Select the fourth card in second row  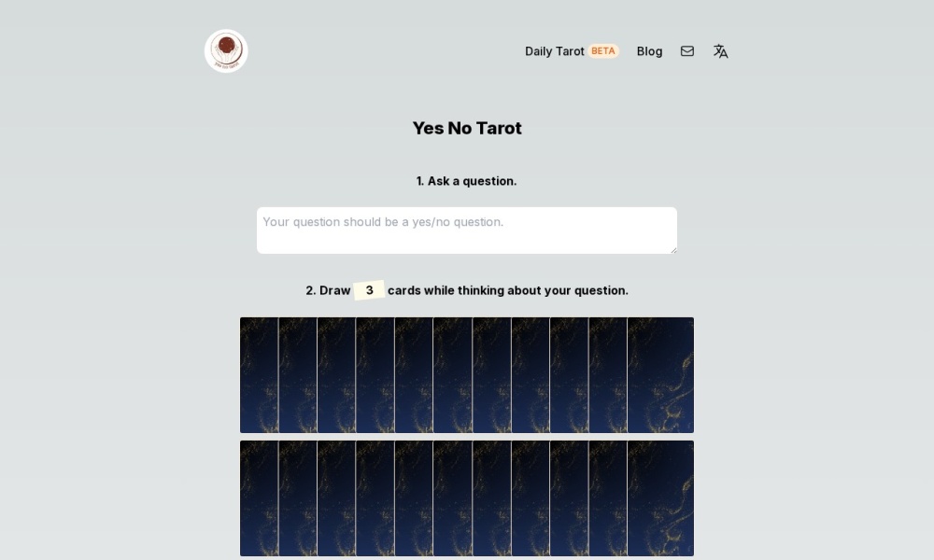(375, 498)
